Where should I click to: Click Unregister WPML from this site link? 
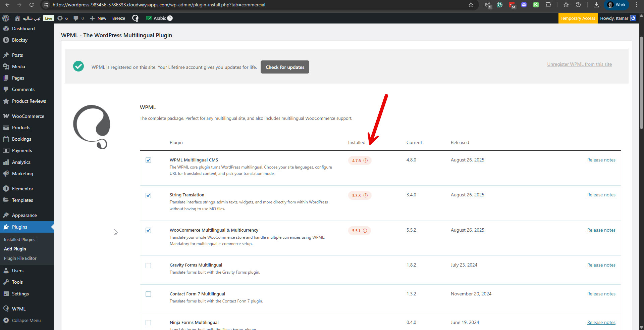pos(579,64)
